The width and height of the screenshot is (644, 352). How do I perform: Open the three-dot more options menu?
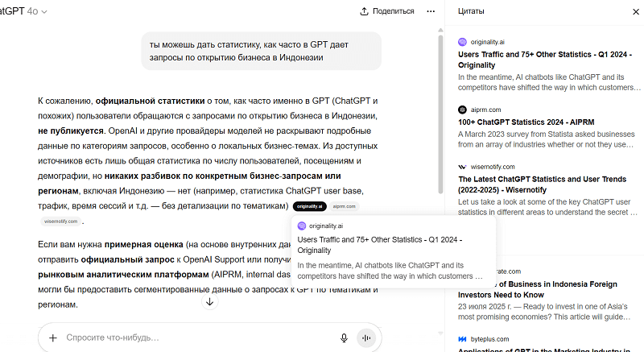pos(431,11)
